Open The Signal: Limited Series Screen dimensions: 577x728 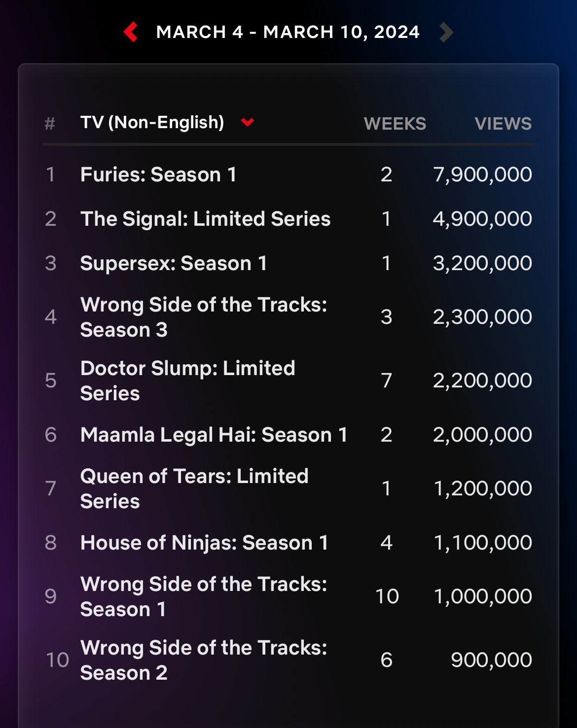click(x=205, y=219)
